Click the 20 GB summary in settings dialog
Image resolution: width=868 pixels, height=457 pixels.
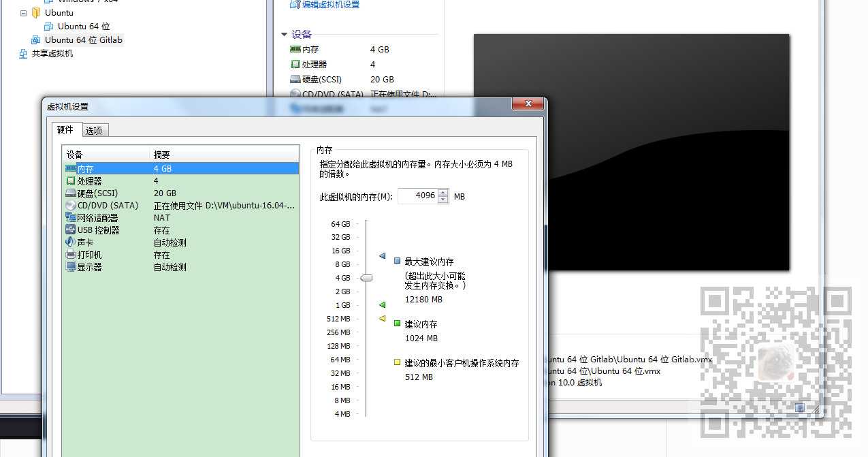click(165, 193)
